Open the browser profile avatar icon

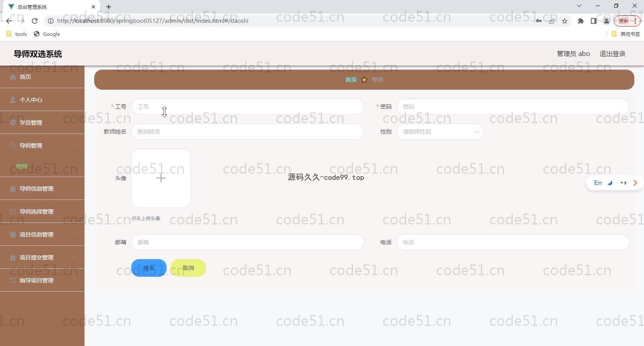(606, 21)
